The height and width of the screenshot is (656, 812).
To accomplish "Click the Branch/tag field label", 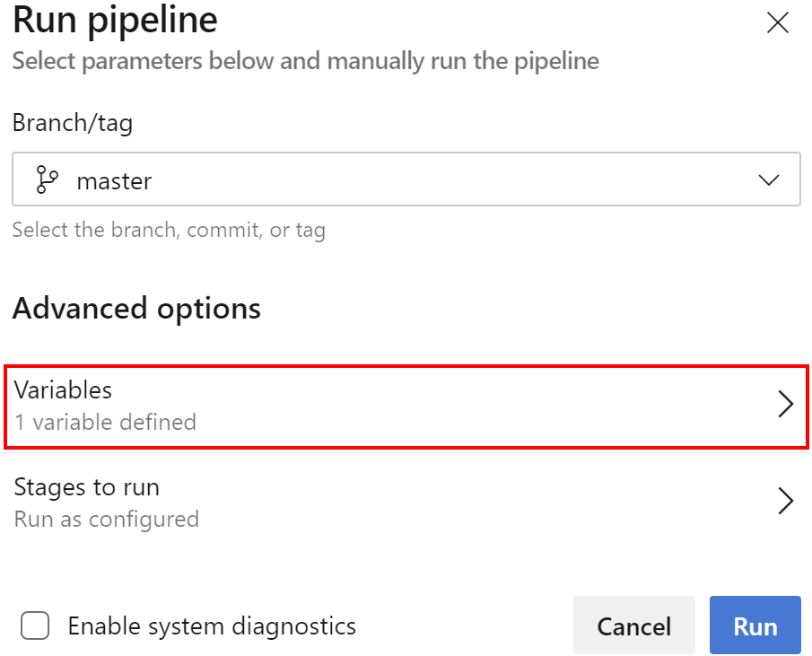I will pos(73,123).
